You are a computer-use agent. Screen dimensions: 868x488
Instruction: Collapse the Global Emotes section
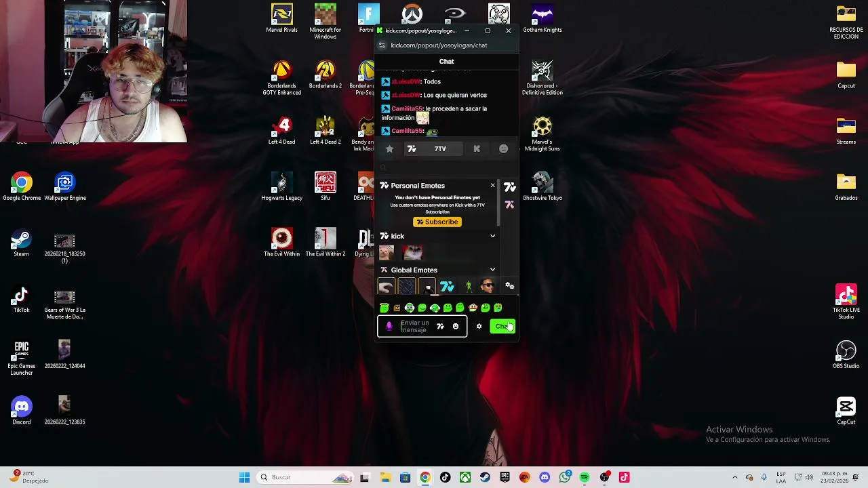click(492, 270)
